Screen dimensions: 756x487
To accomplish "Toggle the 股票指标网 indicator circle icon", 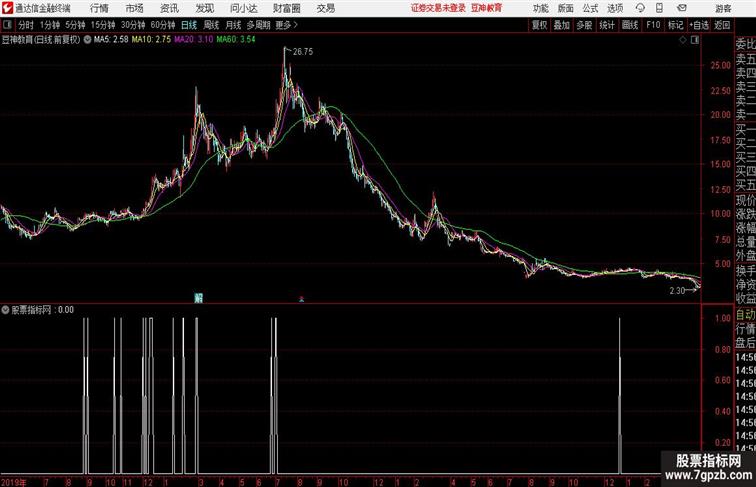I will coord(5,310).
